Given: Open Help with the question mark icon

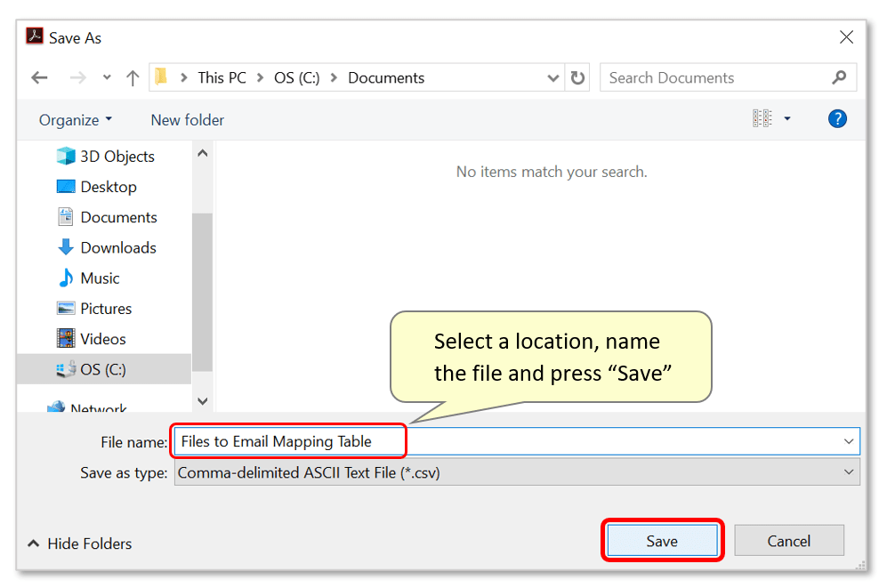Looking at the screenshot, I should [837, 118].
